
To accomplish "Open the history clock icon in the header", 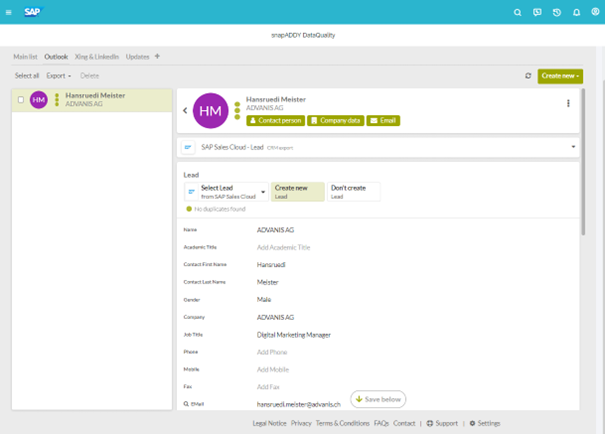I will 557,13.
